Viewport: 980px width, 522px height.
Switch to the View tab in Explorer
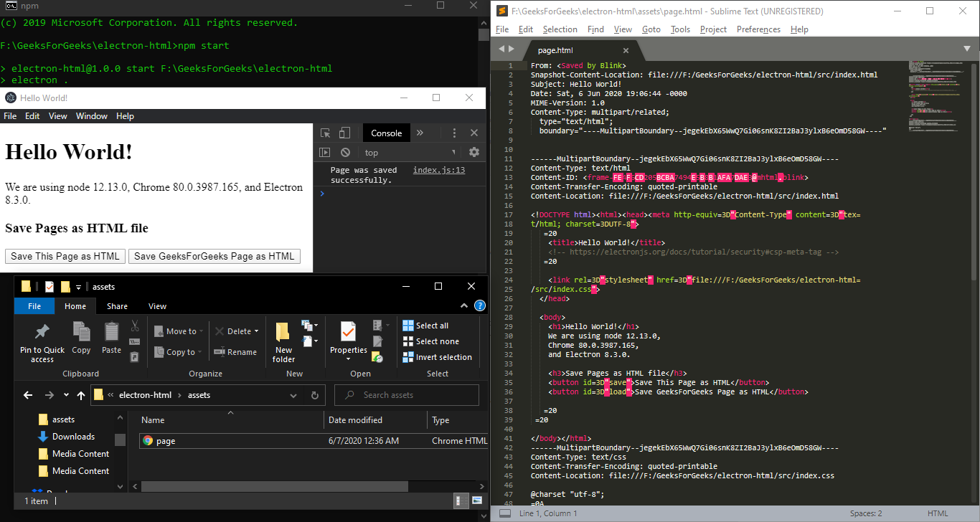[157, 306]
